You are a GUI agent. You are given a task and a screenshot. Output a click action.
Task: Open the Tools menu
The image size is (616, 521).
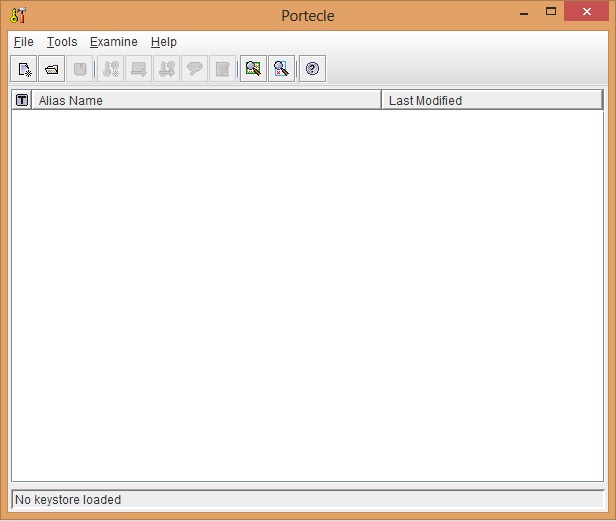(x=62, y=42)
